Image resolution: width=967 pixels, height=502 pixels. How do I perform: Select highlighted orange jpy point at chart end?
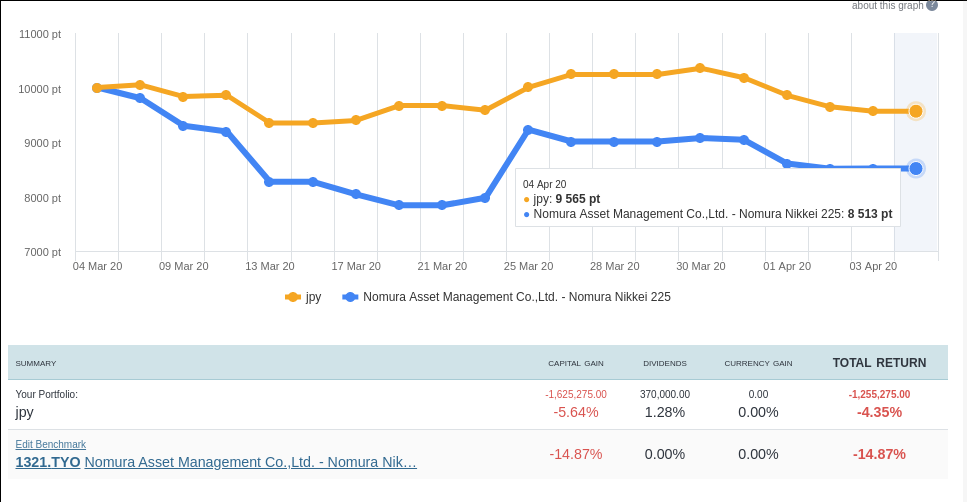click(x=915, y=111)
